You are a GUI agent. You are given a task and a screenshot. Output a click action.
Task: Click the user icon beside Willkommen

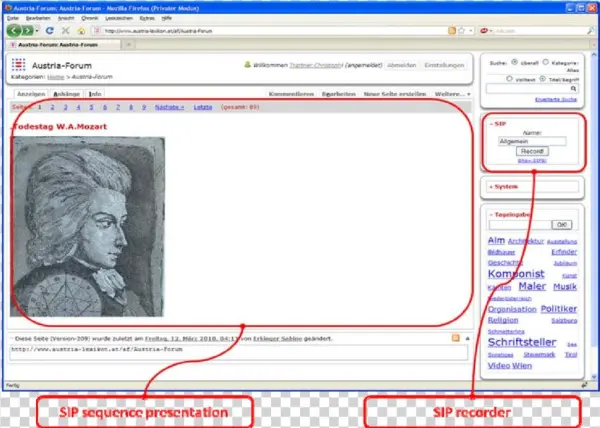pyautogui.click(x=247, y=65)
